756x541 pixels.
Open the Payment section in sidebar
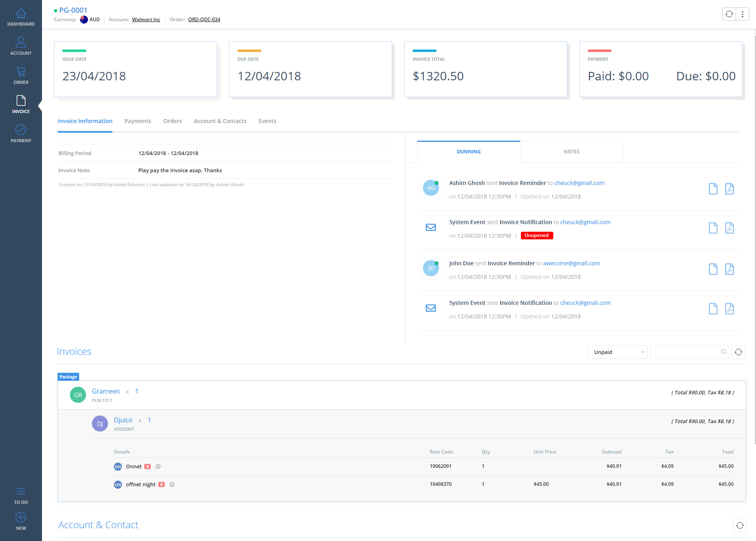pyautogui.click(x=21, y=134)
